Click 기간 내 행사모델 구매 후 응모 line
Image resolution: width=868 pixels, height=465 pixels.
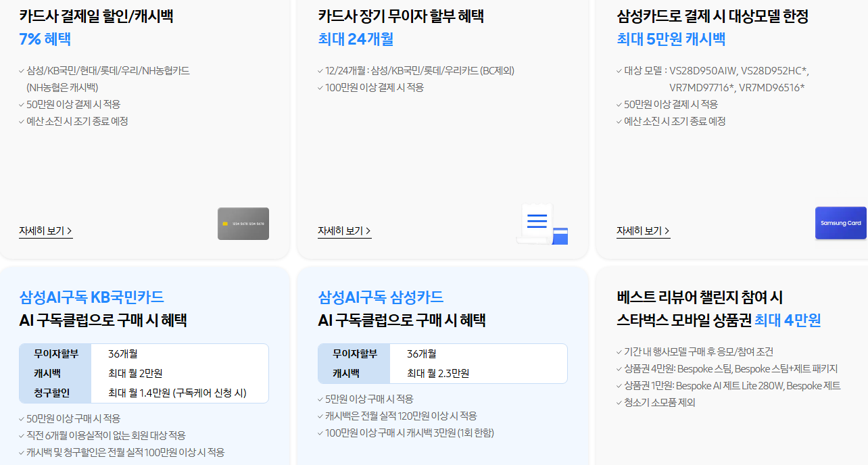pyautogui.click(x=698, y=351)
